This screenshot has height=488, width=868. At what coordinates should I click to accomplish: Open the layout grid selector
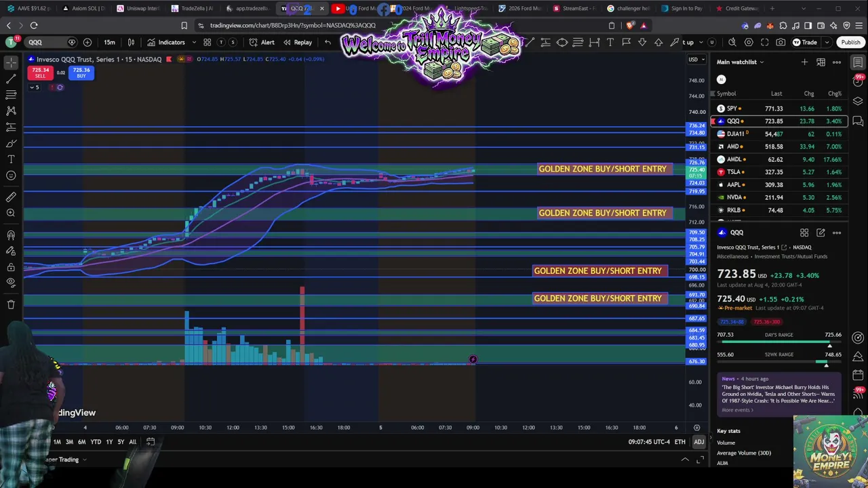208,42
